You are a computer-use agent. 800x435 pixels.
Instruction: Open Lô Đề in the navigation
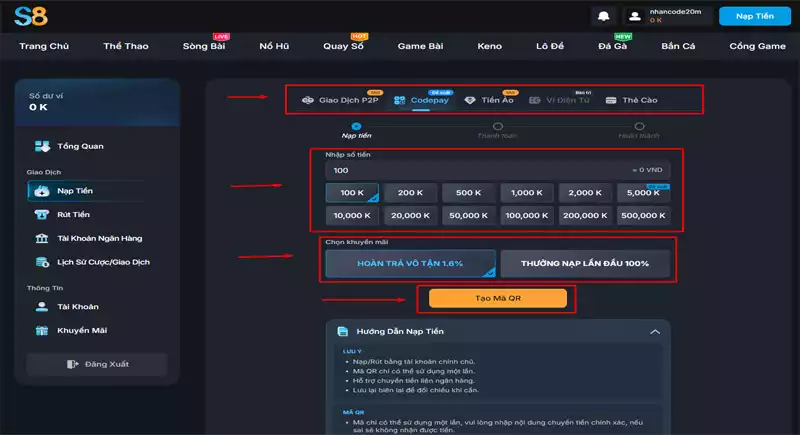[550, 46]
